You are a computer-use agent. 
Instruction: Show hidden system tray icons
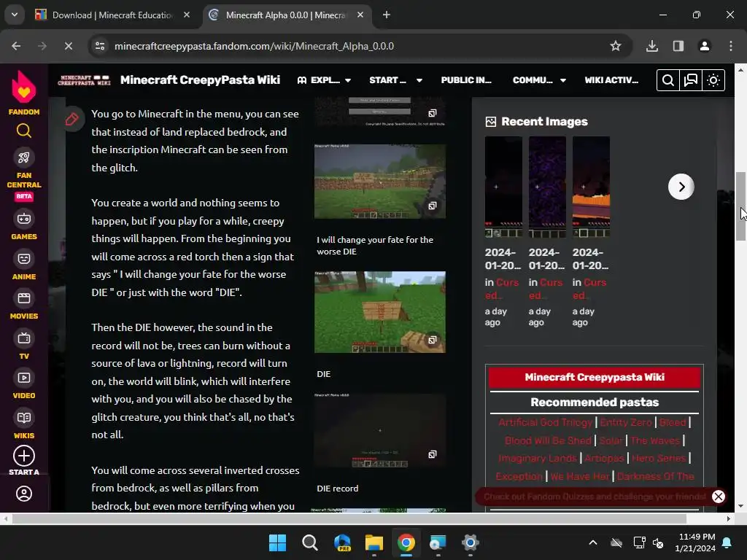pos(593,542)
